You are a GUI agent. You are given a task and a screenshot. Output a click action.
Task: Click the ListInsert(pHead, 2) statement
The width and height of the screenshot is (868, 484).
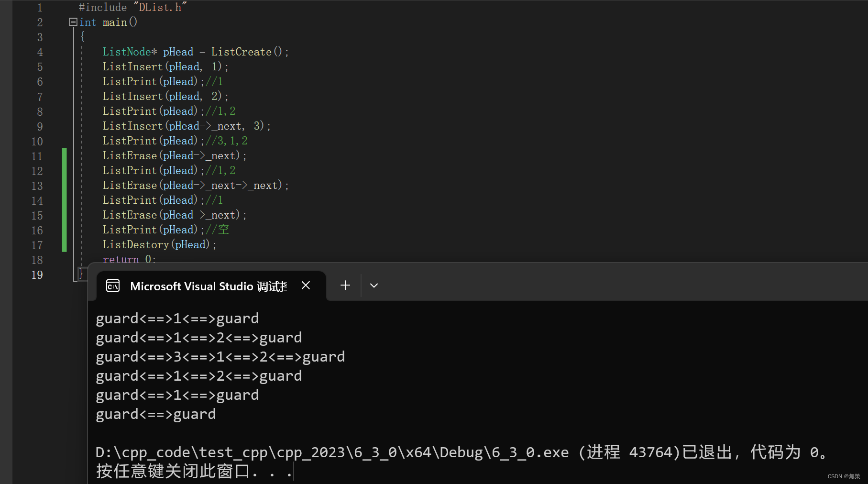165,96
